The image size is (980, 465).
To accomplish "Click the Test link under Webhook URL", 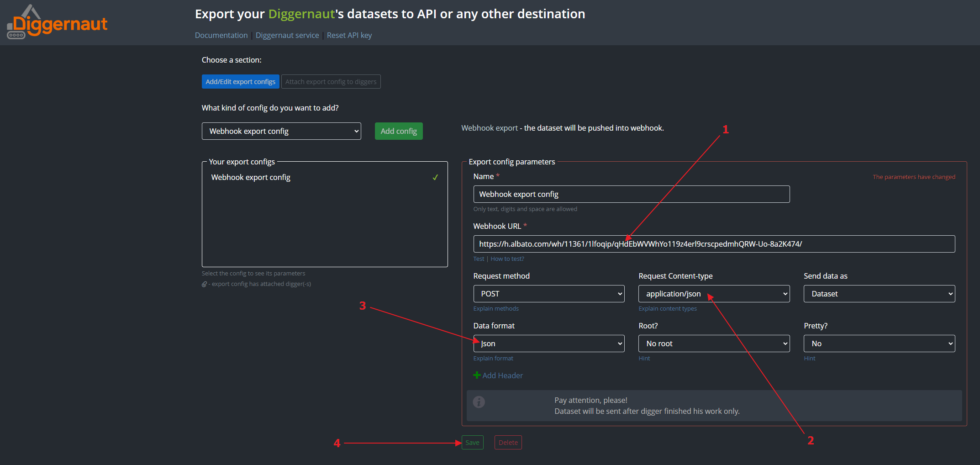I will coord(479,259).
